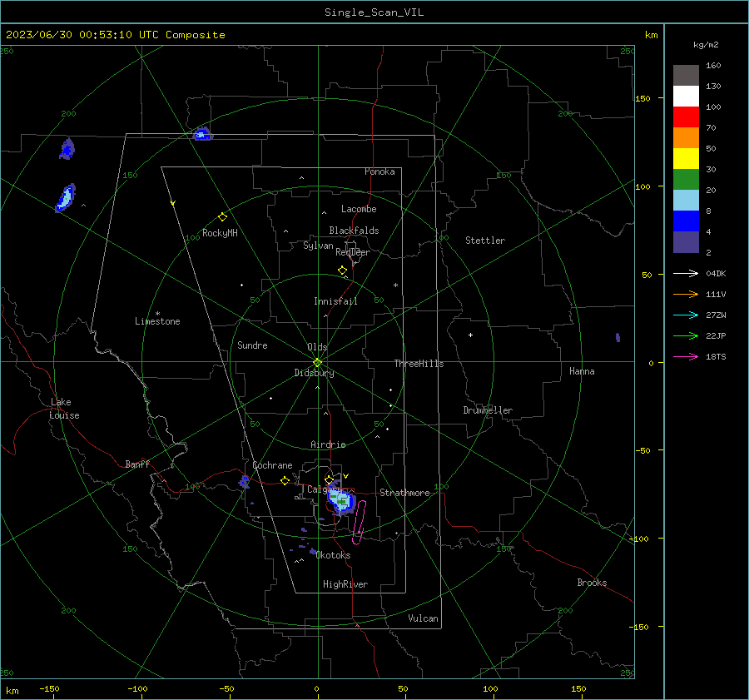Click the Okotoks town label
This screenshot has height=700, width=749.
point(333,555)
